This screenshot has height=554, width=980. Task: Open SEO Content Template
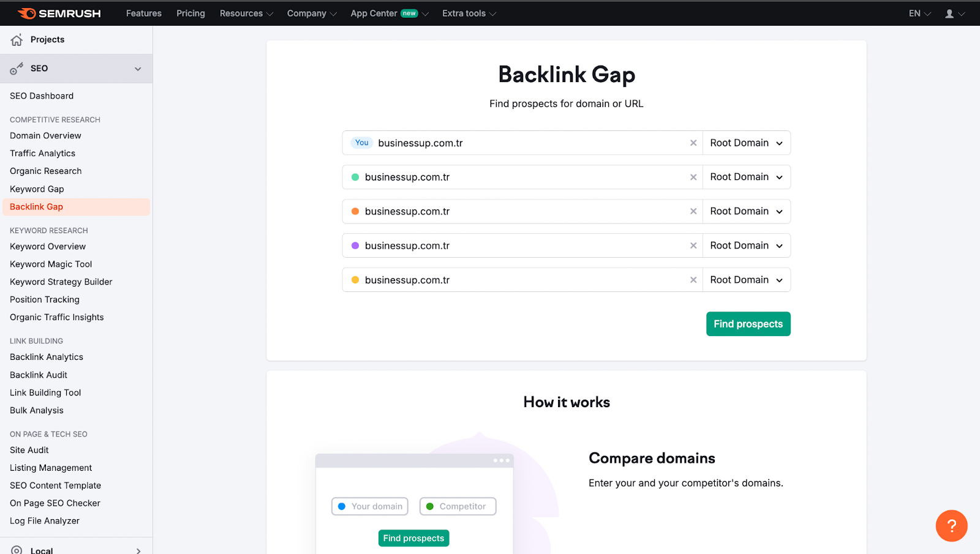coord(55,486)
